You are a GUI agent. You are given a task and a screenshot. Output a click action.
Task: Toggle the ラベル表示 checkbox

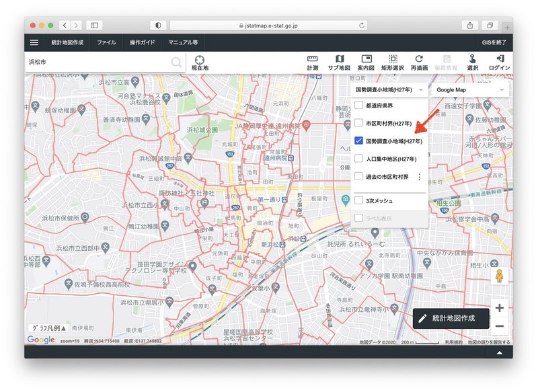(x=358, y=218)
